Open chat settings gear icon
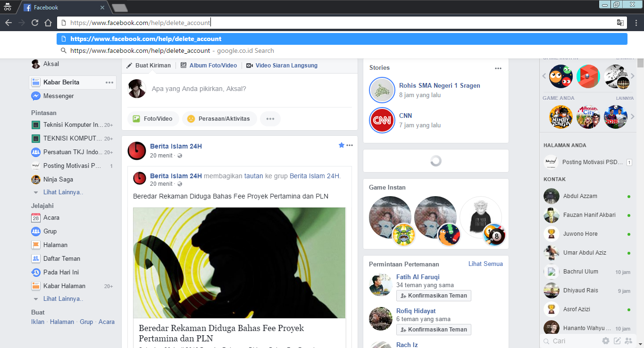The width and height of the screenshot is (644, 348). [606, 341]
